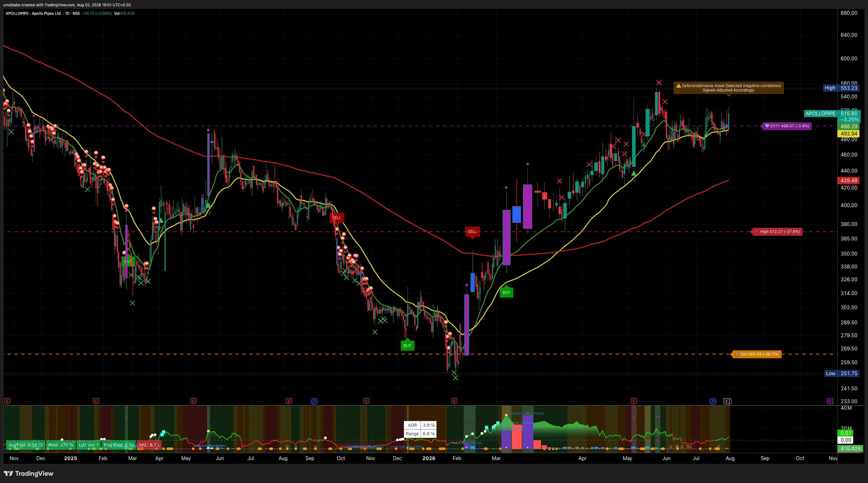868x483 pixels.
Task: Click the 2025 year label on time axis
Action: [70, 458]
